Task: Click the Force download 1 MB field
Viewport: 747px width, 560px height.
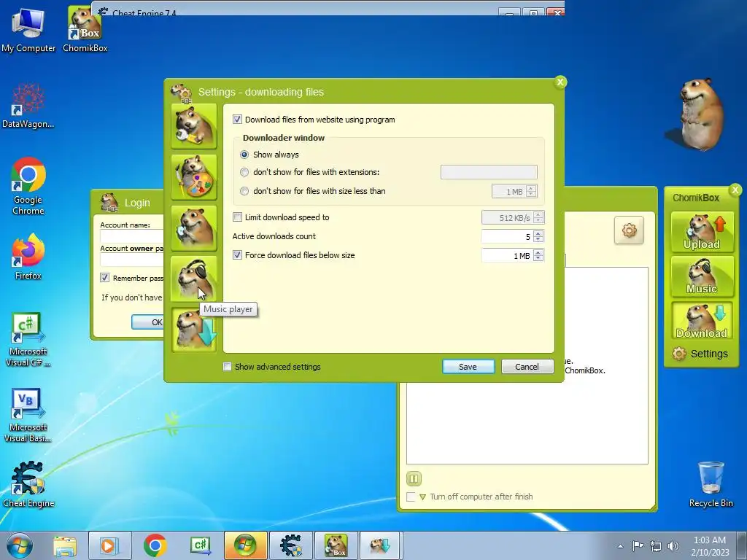Action: point(508,256)
